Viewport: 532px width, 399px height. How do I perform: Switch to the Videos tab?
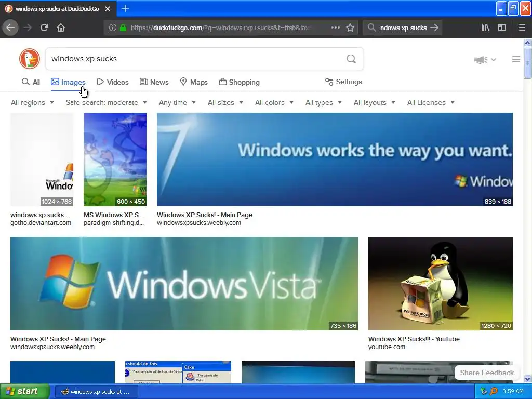113,82
